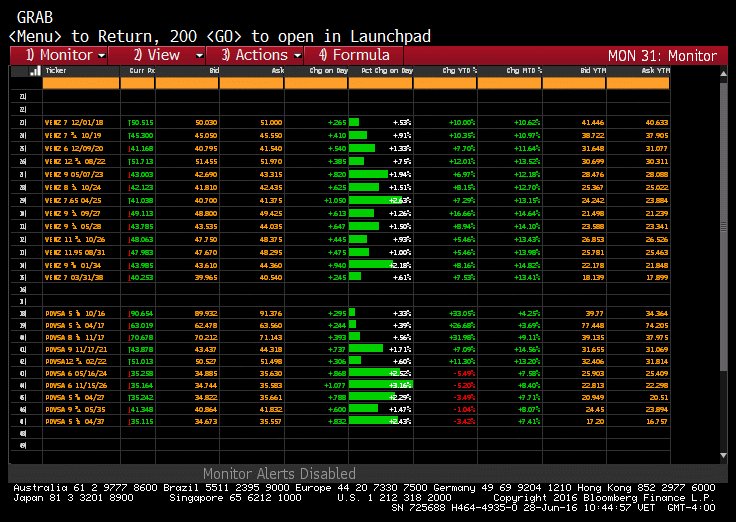Click the Ask YTM column header

pos(655,70)
